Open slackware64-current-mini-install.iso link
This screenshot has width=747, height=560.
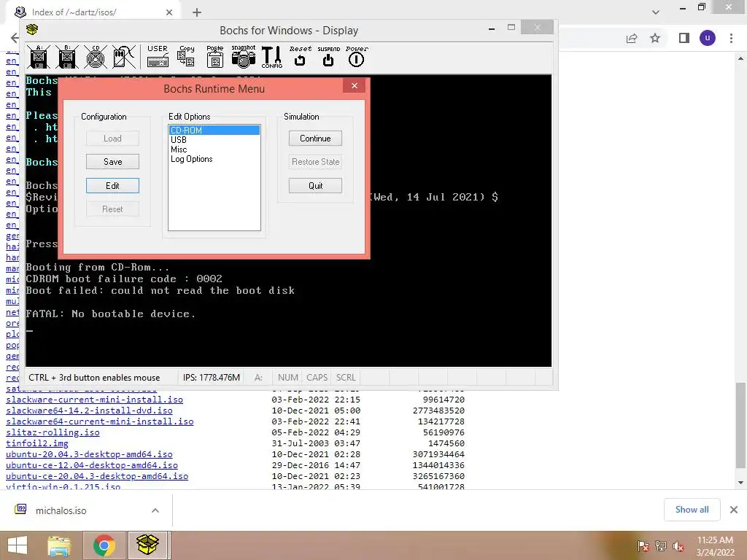99,421
